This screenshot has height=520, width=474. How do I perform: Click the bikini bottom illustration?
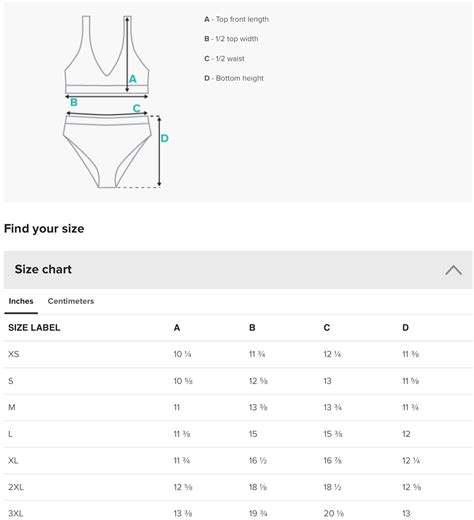(107, 152)
